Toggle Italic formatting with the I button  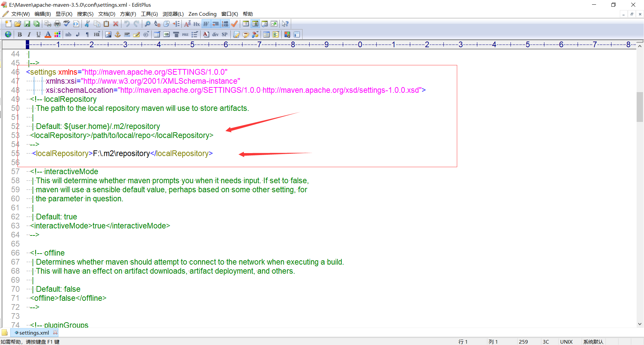pyautogui.click(x=29, y=34)
